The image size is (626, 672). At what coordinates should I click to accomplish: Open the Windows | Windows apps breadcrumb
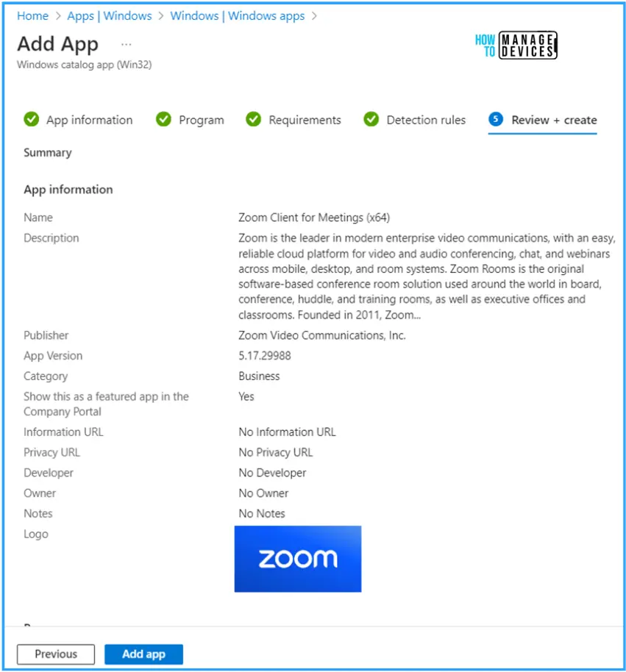[238, 16]
